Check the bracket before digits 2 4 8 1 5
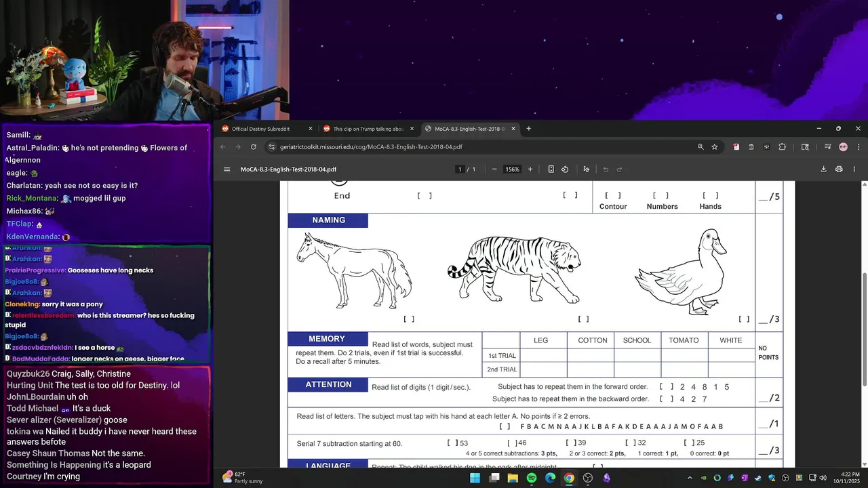Image resolution: width=868 pixels, height=488 pixels. click(x=667, y=387)
